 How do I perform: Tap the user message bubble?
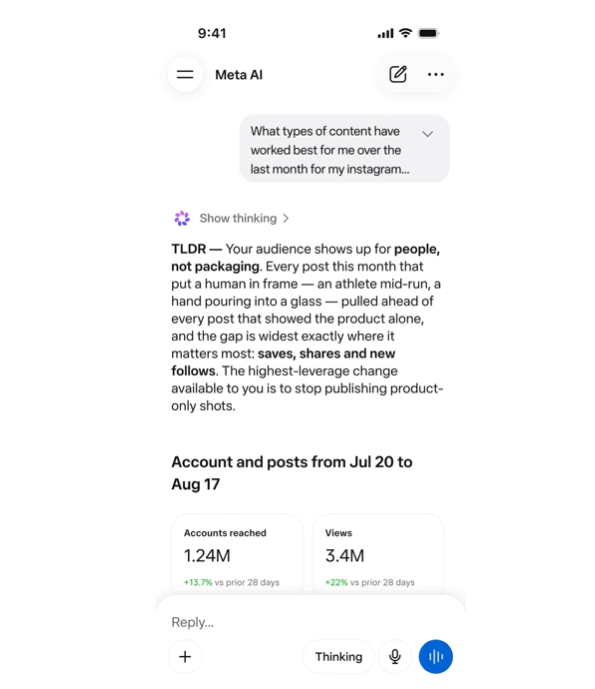344,149
